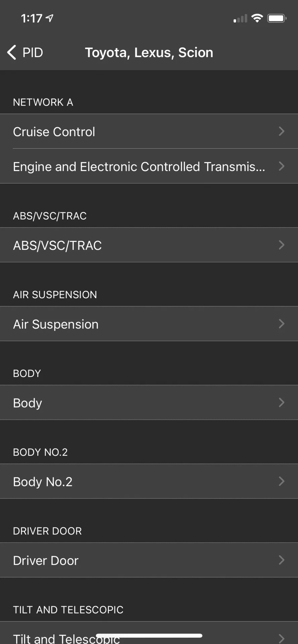Tap the chevron on Body No.2 row
Image resolution: width=298 pixels, height=644 pixels.
pos(282,481)
